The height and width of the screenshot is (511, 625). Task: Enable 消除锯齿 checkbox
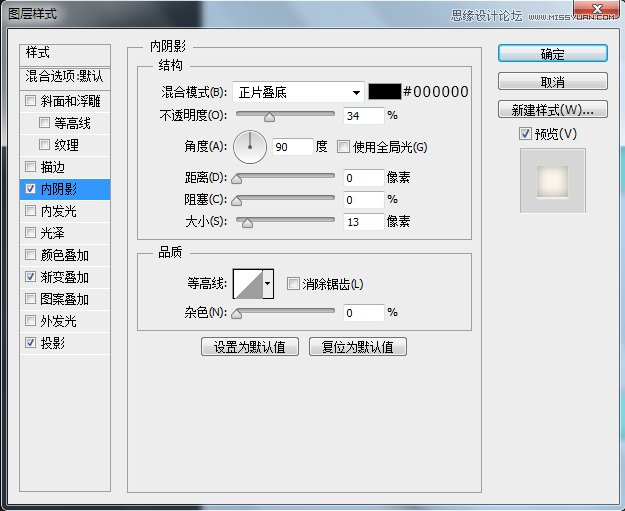click(x=293, y=284)
